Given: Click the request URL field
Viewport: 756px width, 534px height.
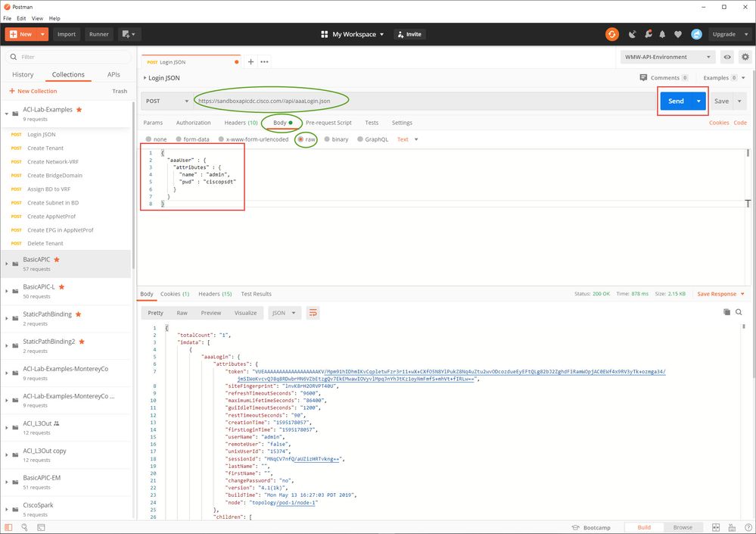Looking at the screenshot, I should tap(425, 101).
